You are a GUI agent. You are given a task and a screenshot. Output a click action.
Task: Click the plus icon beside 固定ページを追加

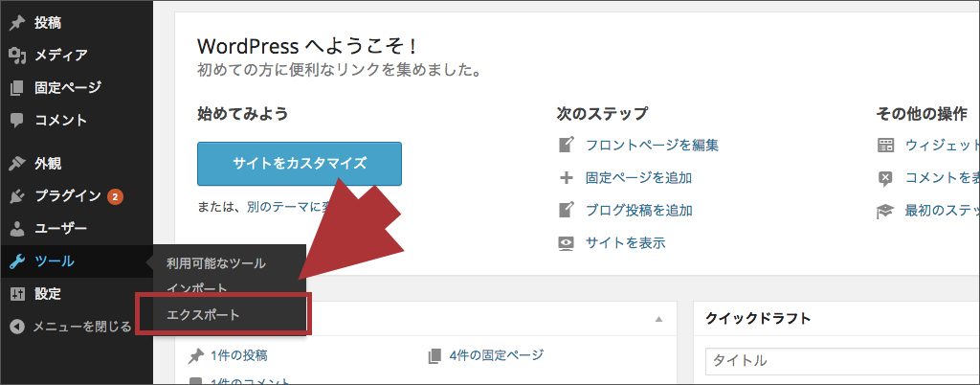(566, 178)
